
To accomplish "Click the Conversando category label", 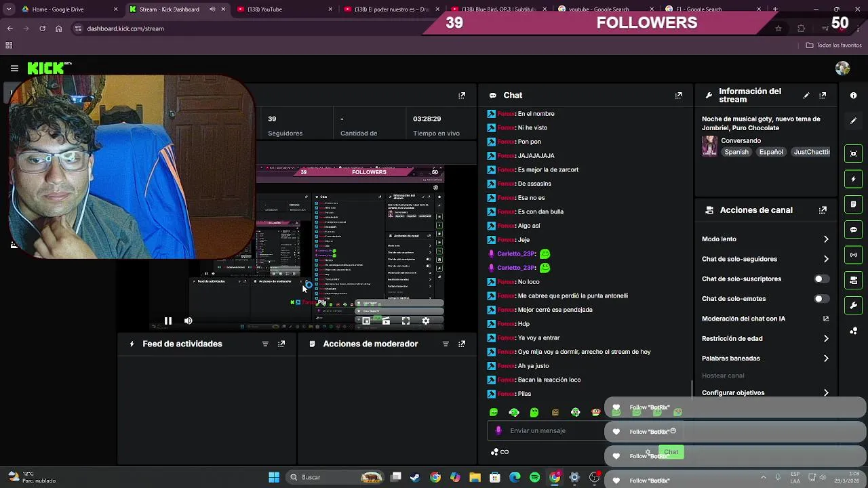I will click(x=741, y=141).
